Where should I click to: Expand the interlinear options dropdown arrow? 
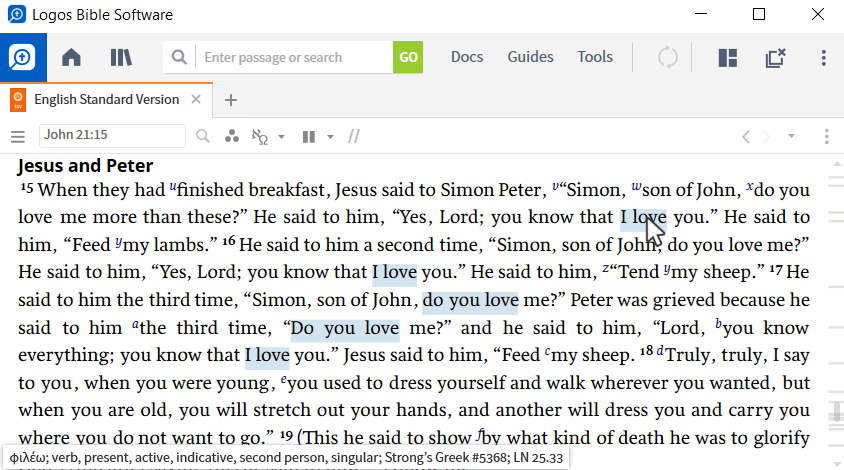pos(281,137)
